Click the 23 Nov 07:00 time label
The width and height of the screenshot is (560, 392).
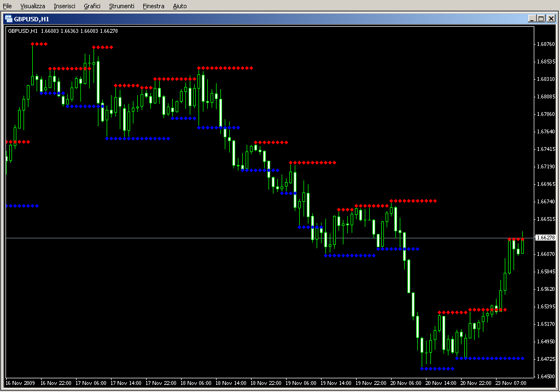tap(511, 383)
